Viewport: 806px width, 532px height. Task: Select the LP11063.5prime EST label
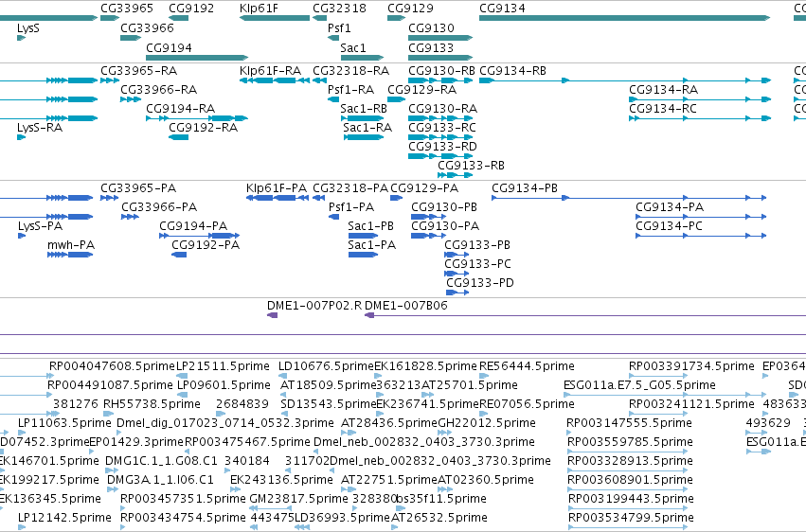pyautogui.click(x=64, y=423)
